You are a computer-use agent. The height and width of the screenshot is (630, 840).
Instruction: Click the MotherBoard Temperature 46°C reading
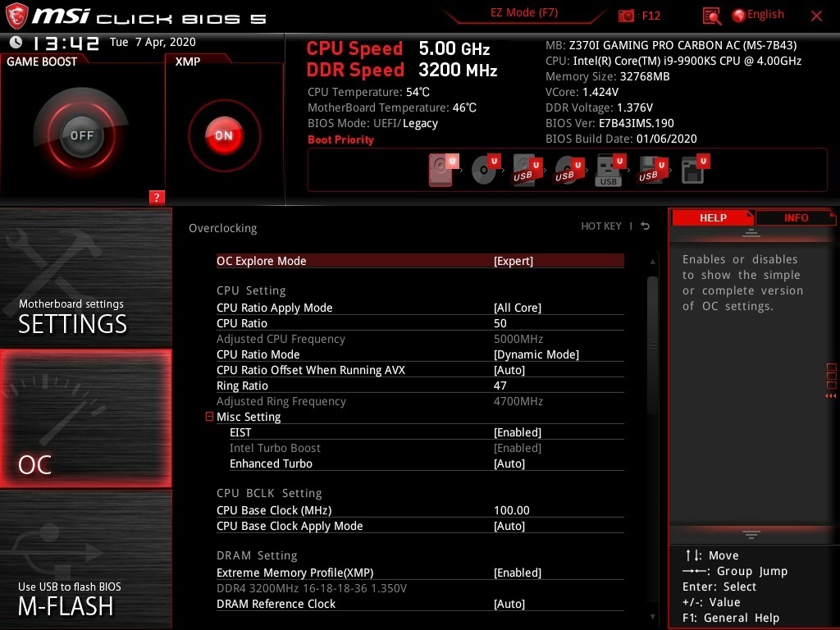391,107
